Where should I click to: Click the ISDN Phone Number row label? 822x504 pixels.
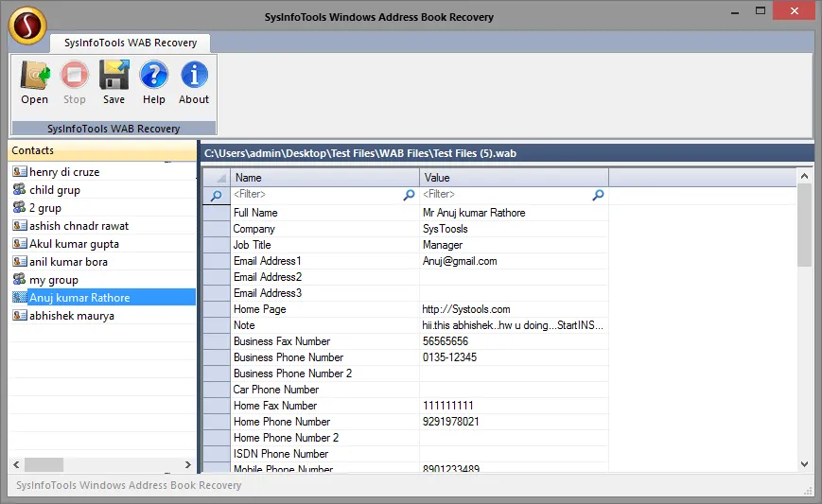click(281, 454)
